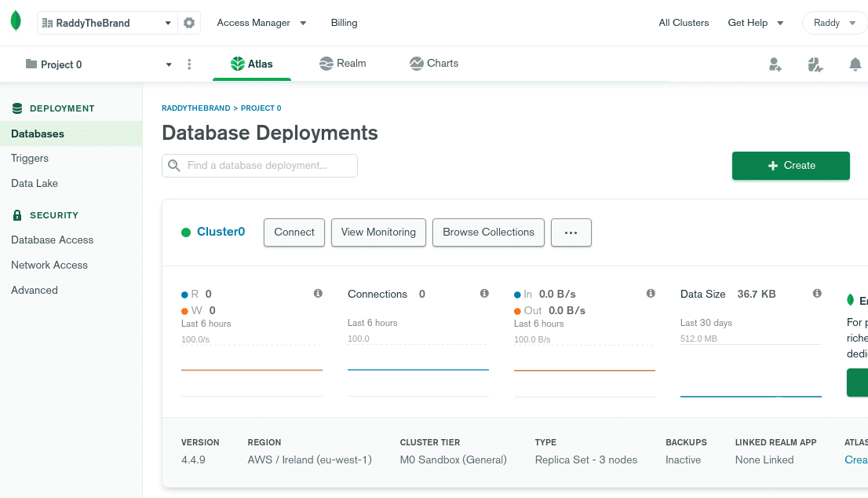Click the version number '4.4.9'
The height and width of the screenshot is (498, 868).
[x=193, y=460]
